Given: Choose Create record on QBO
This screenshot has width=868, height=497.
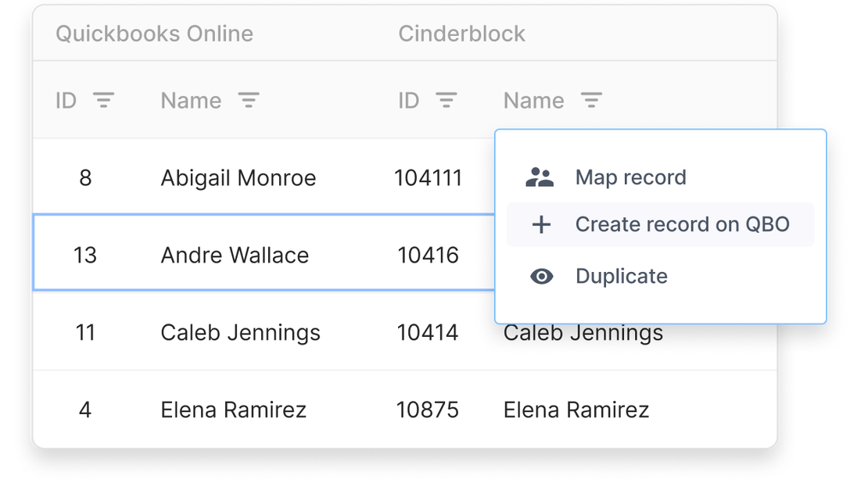Looking at the screenshot, I should point(682,225).
